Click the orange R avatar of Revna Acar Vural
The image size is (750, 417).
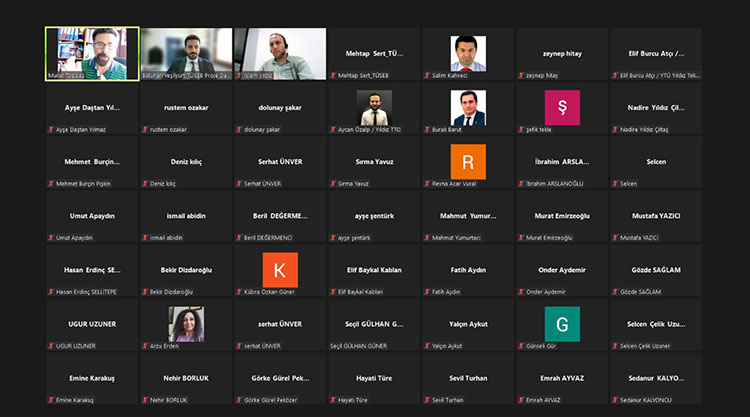coord(468,161)
